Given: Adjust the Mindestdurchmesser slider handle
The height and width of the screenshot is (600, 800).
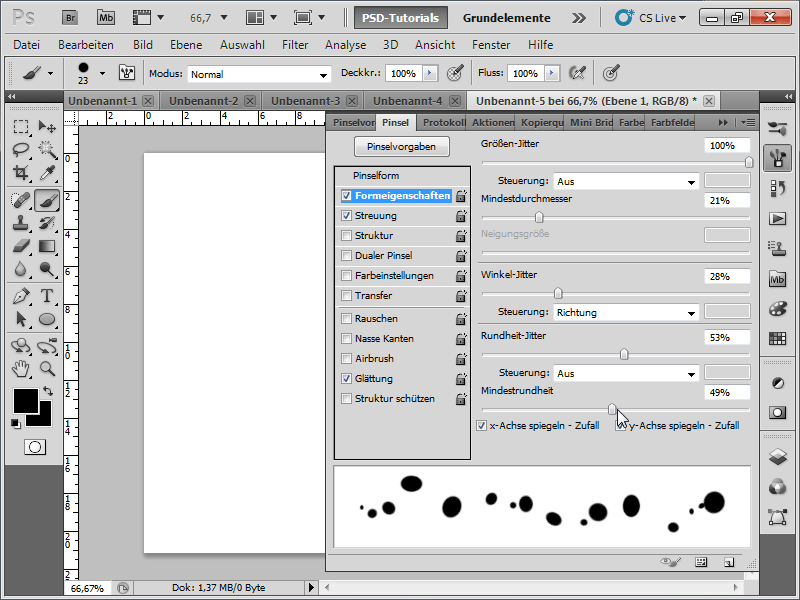Looking at the screenshot, I should [x=539, y=218].
